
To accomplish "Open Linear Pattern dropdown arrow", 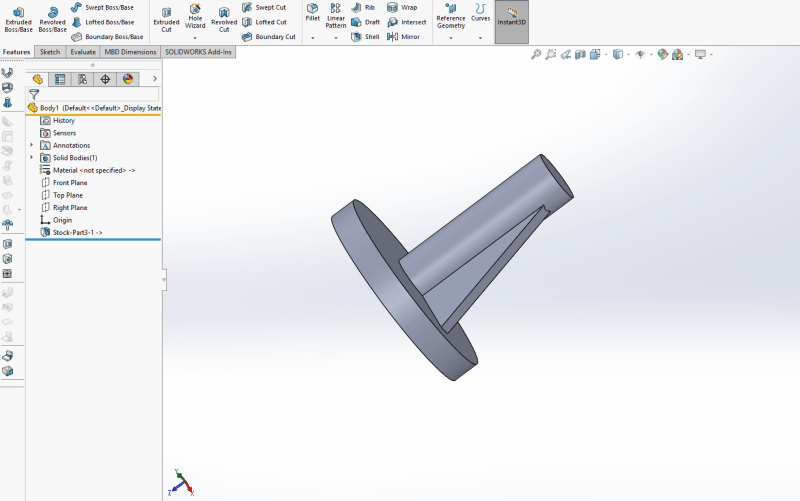I will tap(336, 38).
